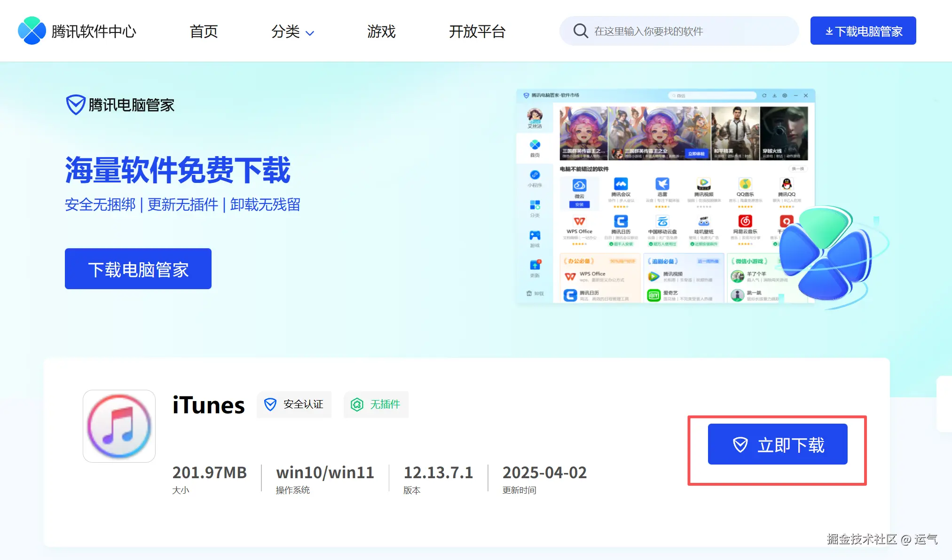
Task: Click the 腾讯电脑管家 shield logo
Action: (75, 105)
